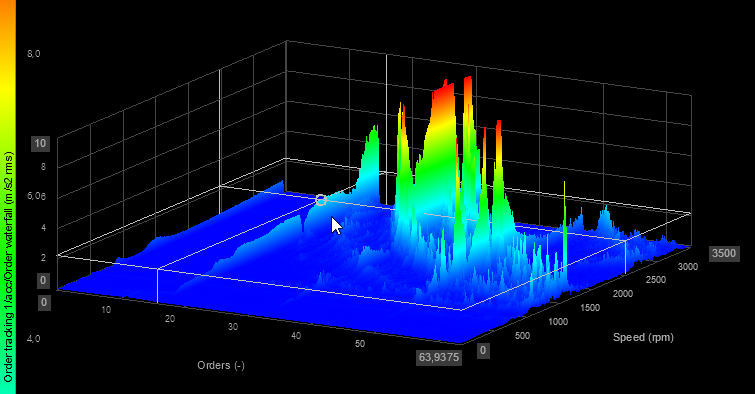Click the Order tracking vertical axis title
Viewport: 755px width, 394px height.
(8, 267)
